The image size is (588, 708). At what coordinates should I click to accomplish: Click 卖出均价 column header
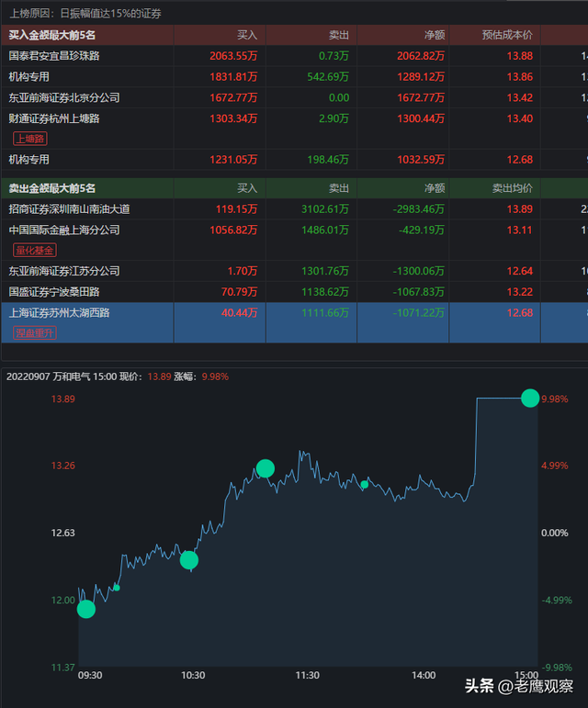point(512,188)
